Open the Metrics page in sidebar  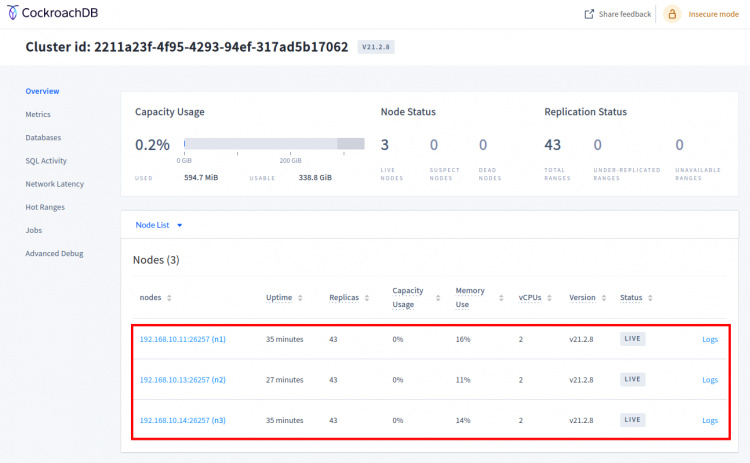[x=38, y=114]
